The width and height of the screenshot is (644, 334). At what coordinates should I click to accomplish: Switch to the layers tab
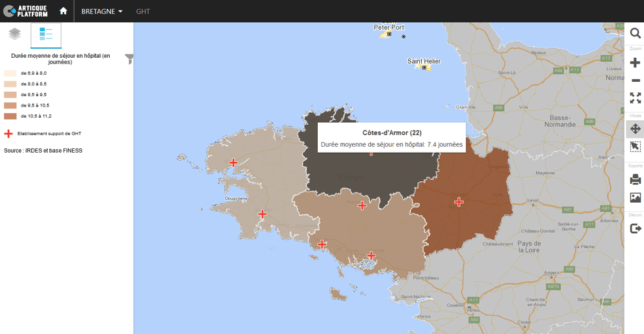15,34
